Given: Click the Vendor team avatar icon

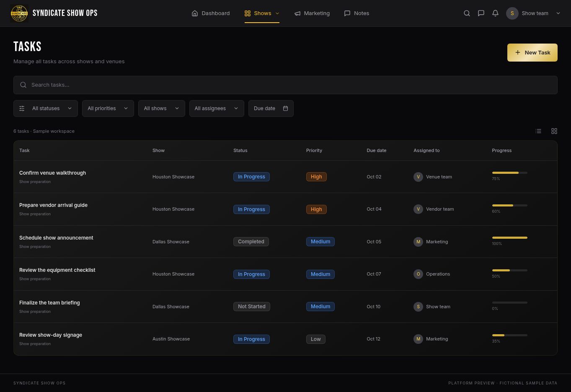Looking at the screenshot, I should (x=418, y=209).
